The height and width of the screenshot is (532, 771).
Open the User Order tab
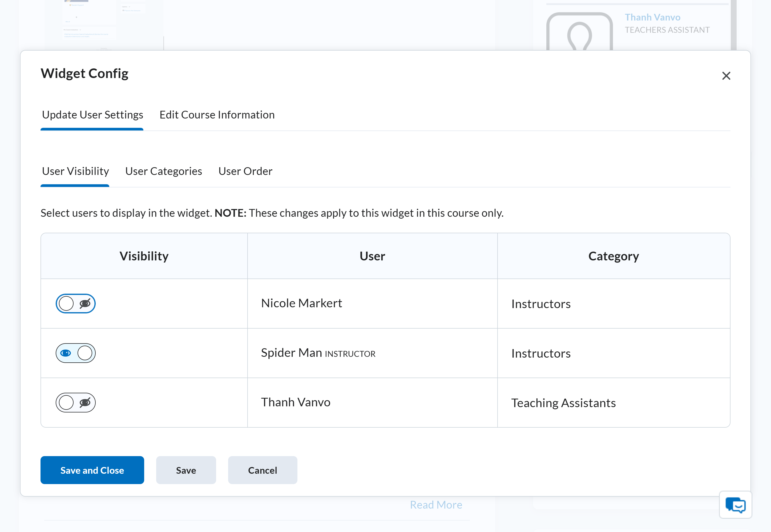tap(245, 171)
